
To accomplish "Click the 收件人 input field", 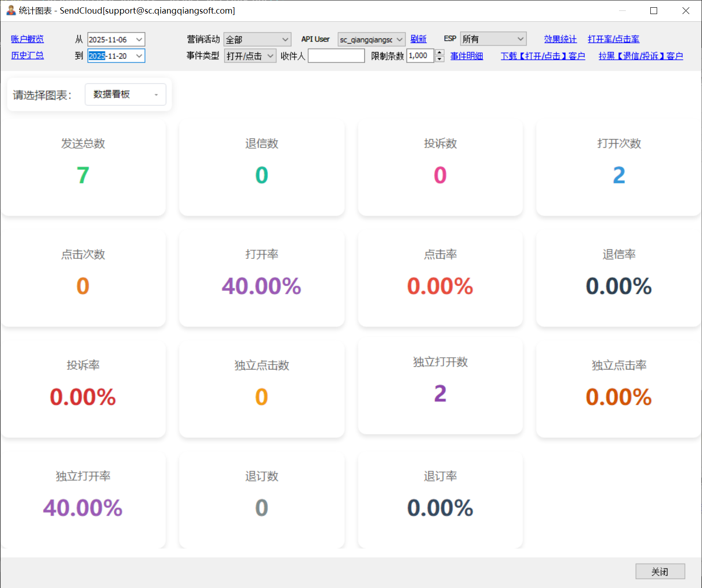I will tap(336, 56).
